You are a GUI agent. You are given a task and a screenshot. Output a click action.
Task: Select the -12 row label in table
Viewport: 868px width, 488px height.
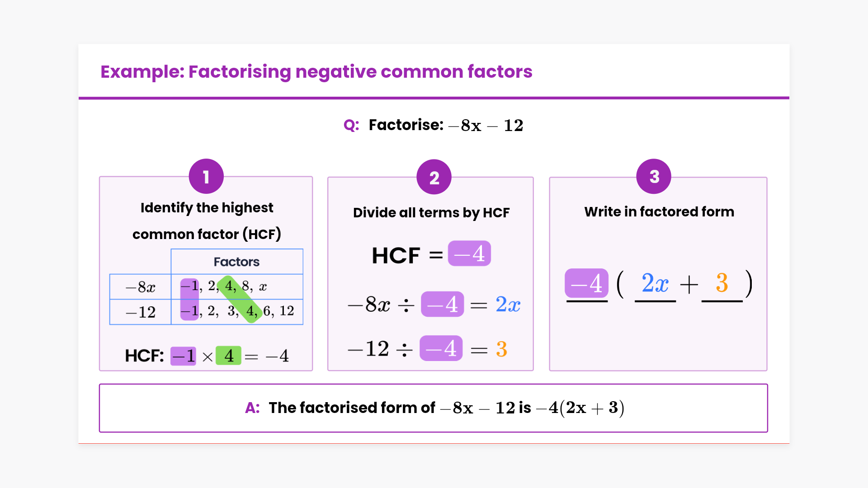(140, 312)
